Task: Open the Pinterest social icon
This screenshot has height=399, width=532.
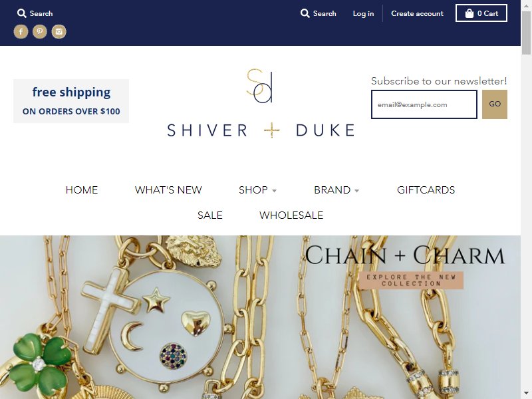Action: [40, 31]
